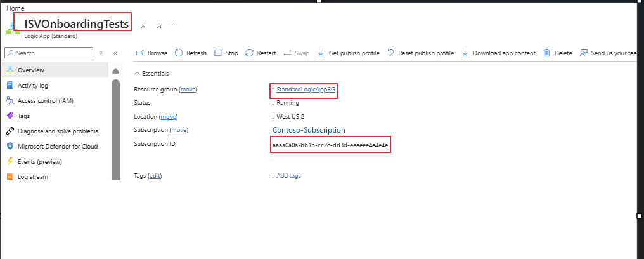The image size is (644, 259).
Task: Click the Send us your feedback icon
Action: 583,53
